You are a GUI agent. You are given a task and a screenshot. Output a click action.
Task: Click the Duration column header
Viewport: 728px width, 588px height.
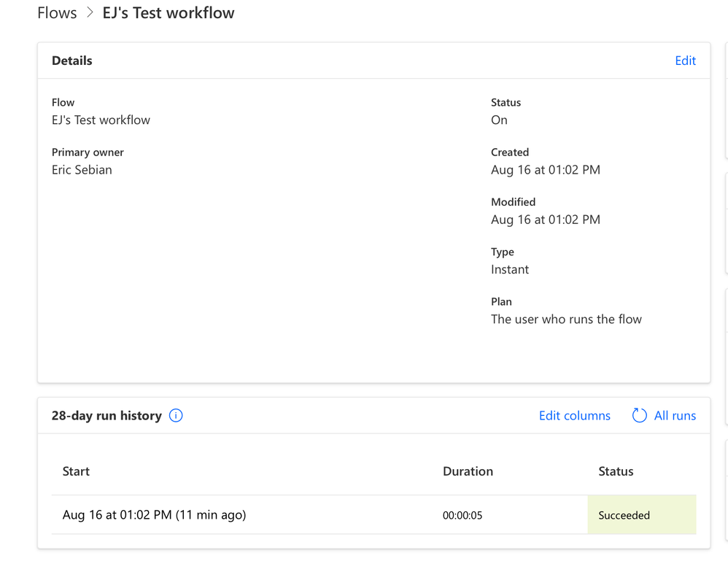click(468, 471)
